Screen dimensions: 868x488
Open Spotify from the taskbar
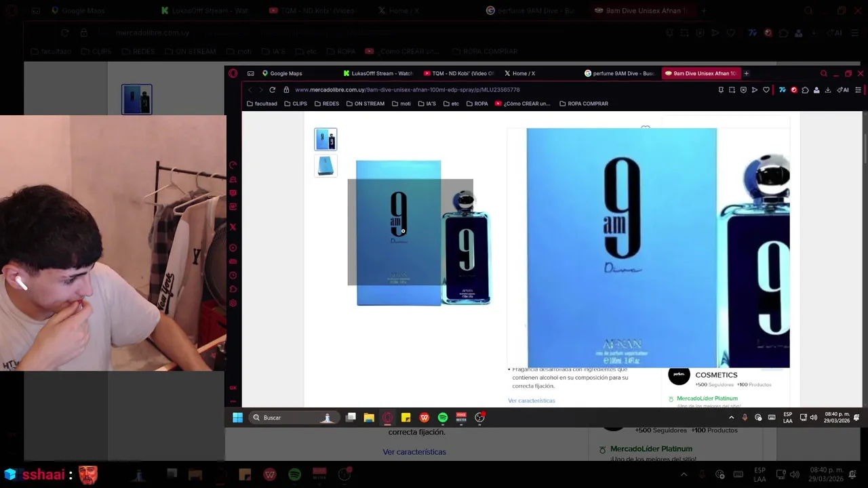click(443, 418)
